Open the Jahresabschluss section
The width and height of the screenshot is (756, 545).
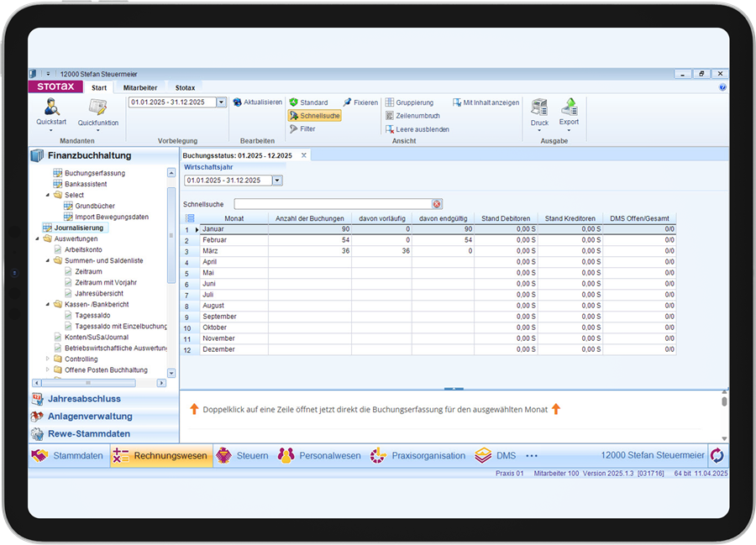coord(84,399)
